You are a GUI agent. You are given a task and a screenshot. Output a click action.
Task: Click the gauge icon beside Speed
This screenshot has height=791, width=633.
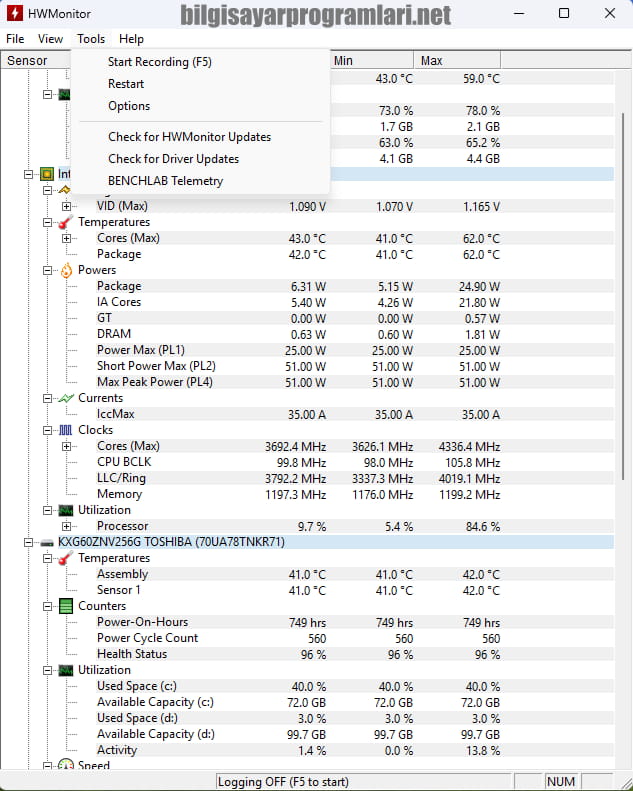[66, 764]
